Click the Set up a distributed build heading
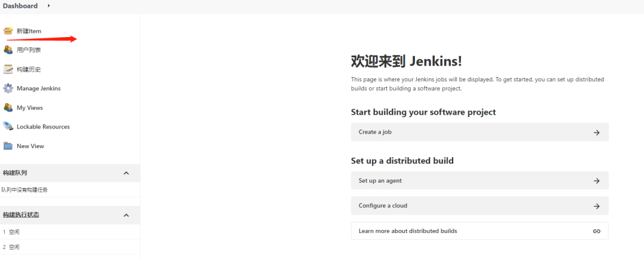 click(402, 161)
